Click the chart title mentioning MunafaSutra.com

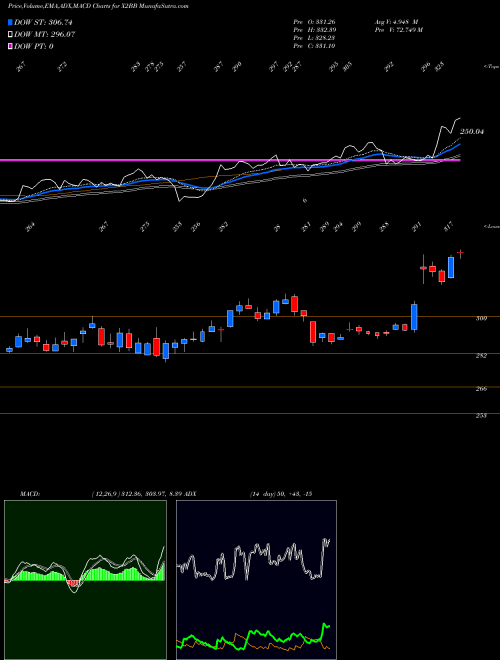click(x=98, y=7)
